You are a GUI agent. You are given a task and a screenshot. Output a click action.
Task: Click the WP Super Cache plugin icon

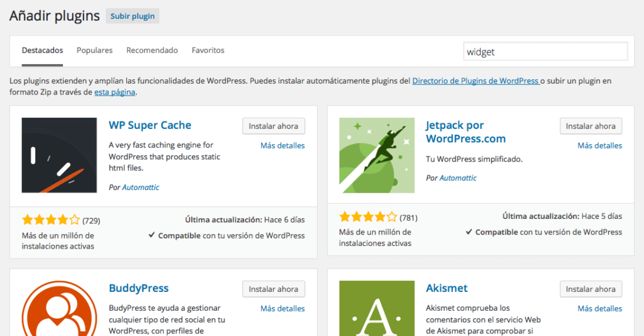[x=59, y=155]
